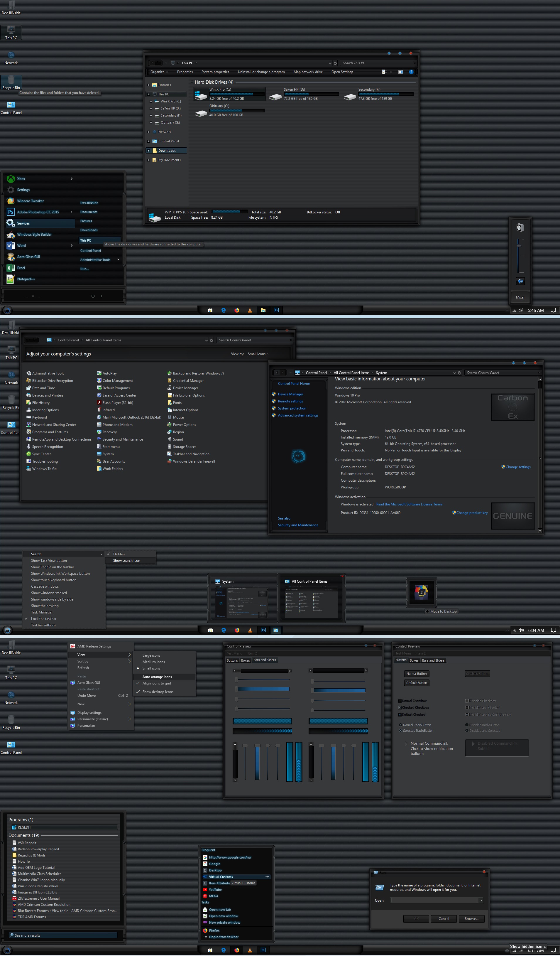The height and width of the screenshot is (956, 560).
Task: Open Device Manager link in System window
Action: click(290, 394)
